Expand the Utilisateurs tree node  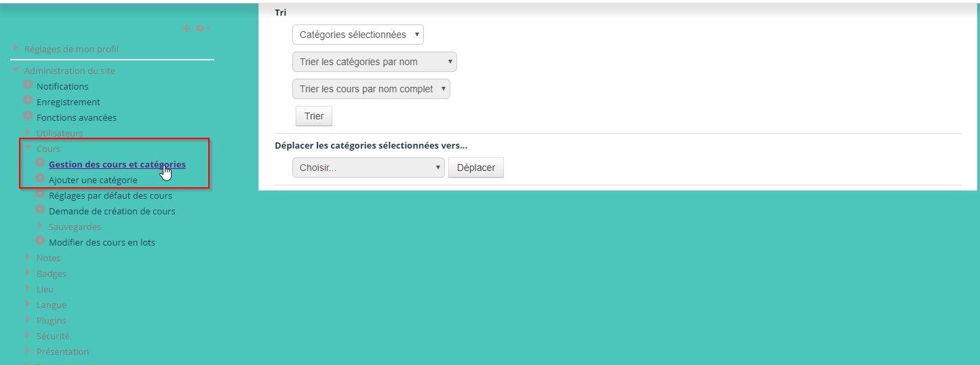[28, 132]
